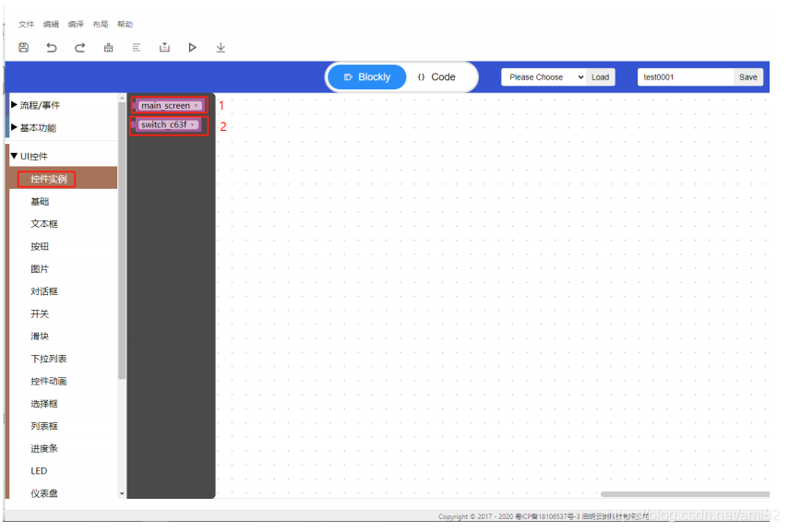Switch to the Code view
The height and width of the screenshot is (532, 789).
click(436, 77)
